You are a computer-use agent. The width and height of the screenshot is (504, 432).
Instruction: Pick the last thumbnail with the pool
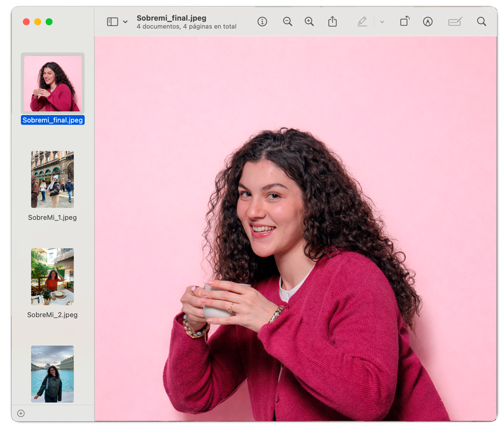click(52, 374)
